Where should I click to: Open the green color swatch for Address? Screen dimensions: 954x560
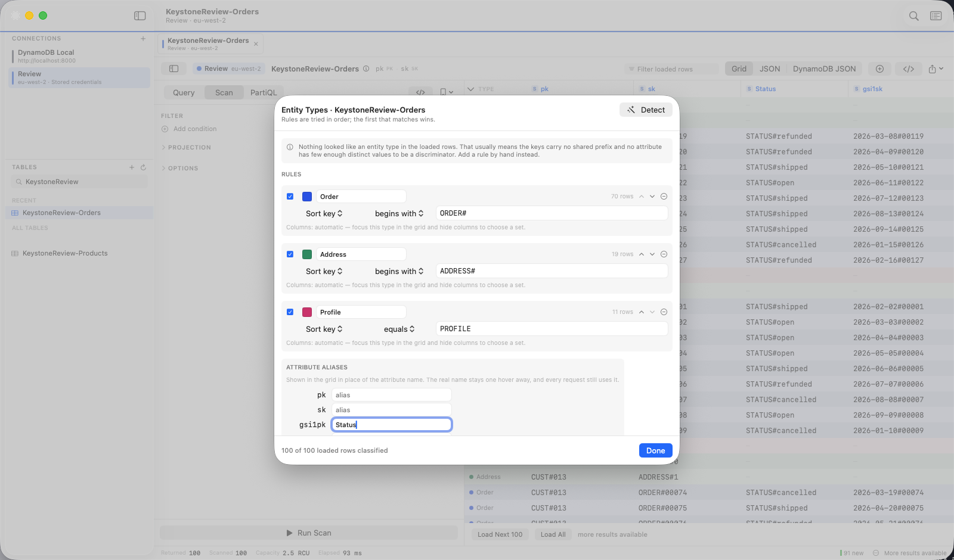point(307,254)
